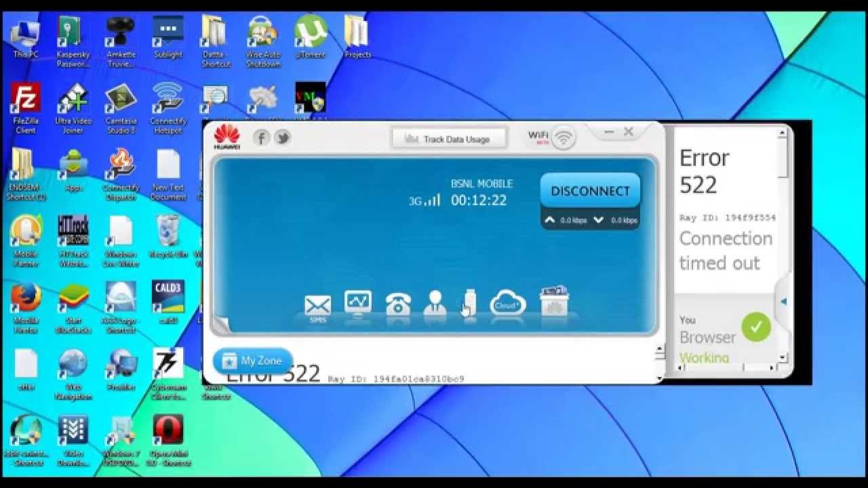The height and width of the screenshot is (488, 868).
Task: Open Camtasia Studio 8 shortcut
Action: point(121,108)
